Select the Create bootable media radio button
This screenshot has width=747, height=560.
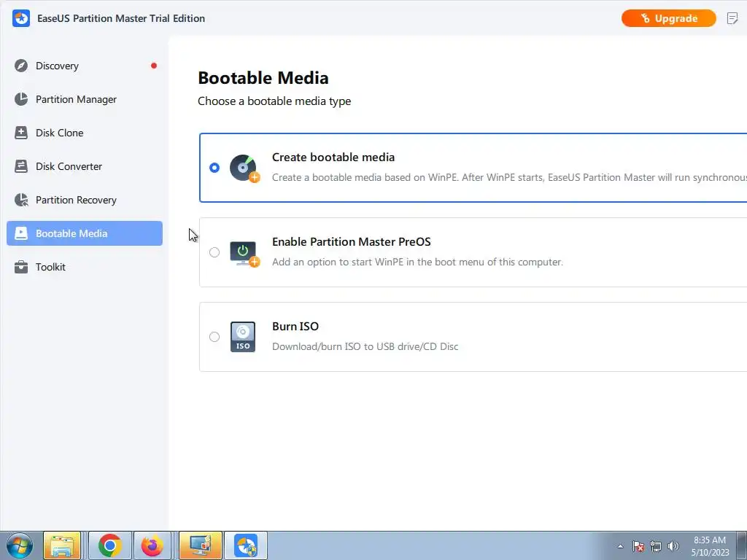[x=214, y=168]
